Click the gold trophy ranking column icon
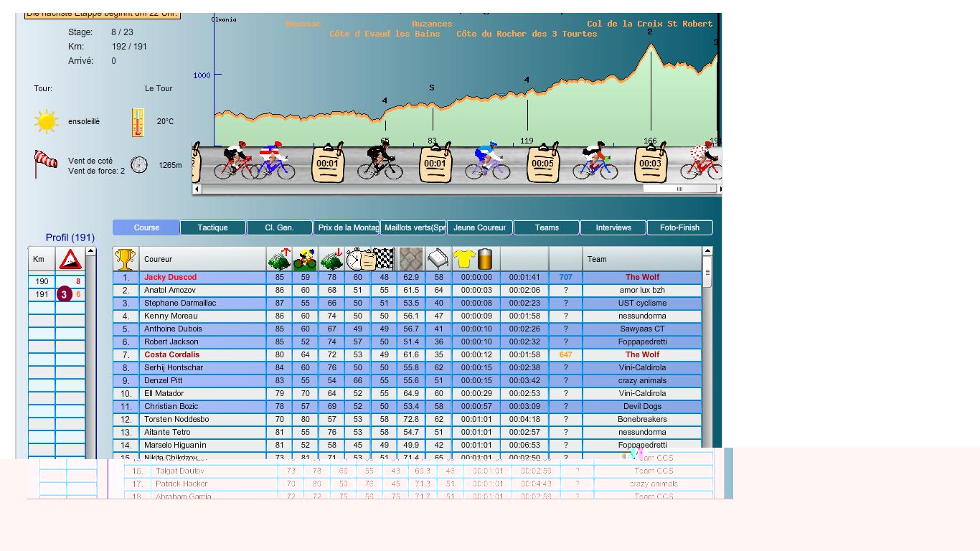Viewport: 980px width, 551px height. (x=126, y=259)
